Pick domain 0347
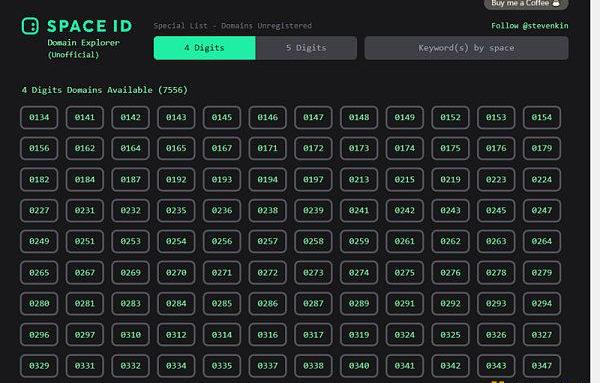Screen dimensions: 600x383 click(542, 366)
